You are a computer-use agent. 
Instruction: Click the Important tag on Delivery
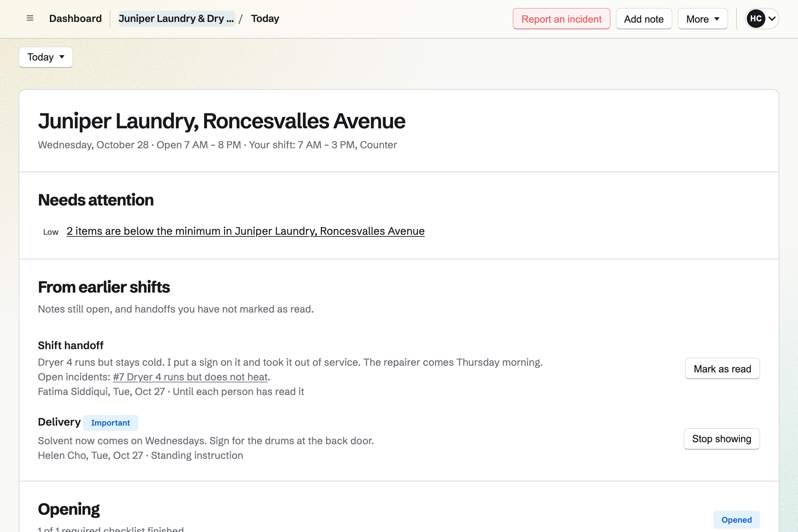tap(110, 423)
